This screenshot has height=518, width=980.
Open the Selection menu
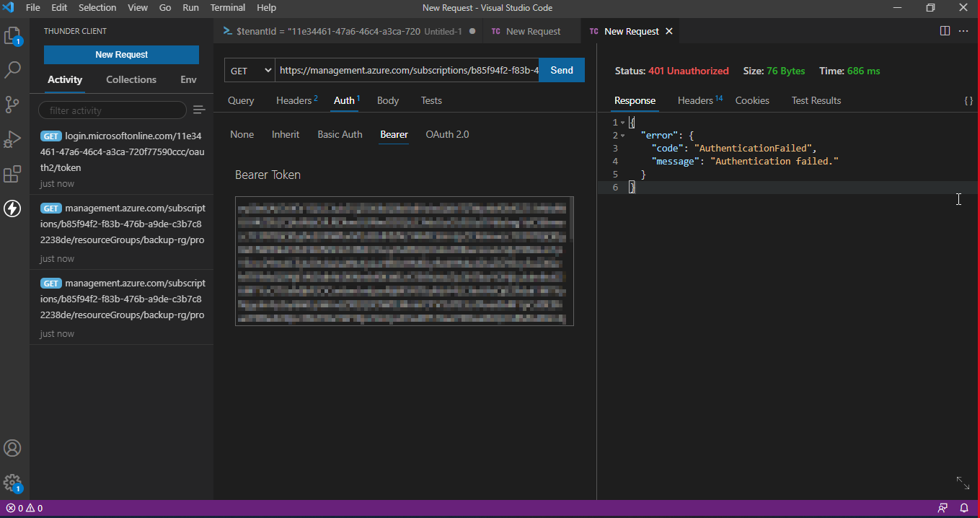pos(97,8)
